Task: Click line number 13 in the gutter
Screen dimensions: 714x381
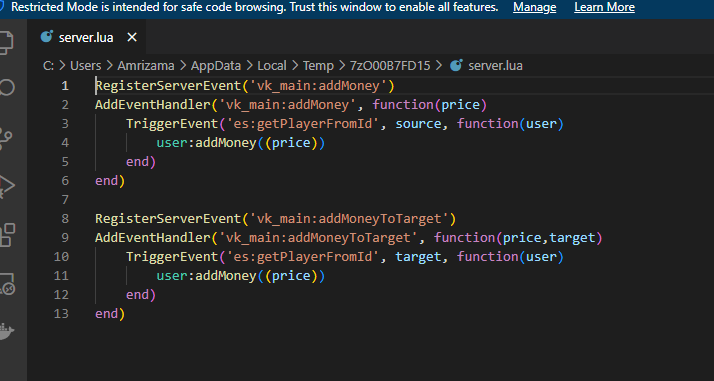Action: point(61,314)
